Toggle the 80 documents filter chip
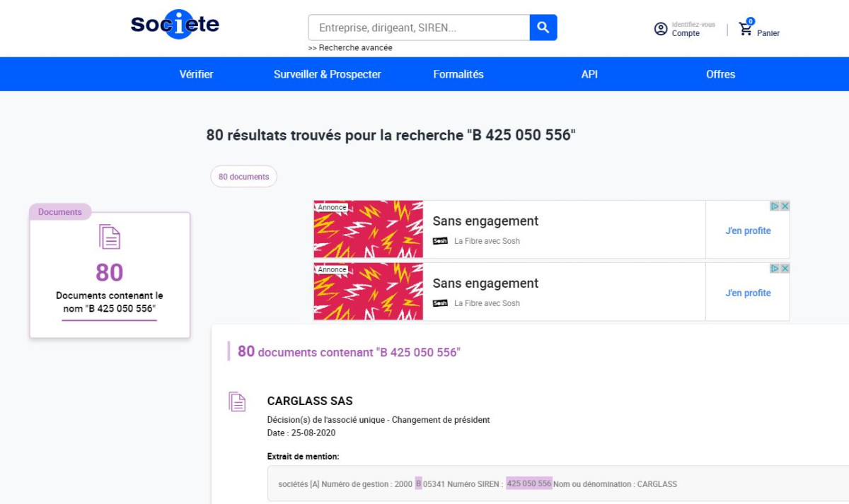This screenshot has height=504, width=849. (x=243, y=176)
